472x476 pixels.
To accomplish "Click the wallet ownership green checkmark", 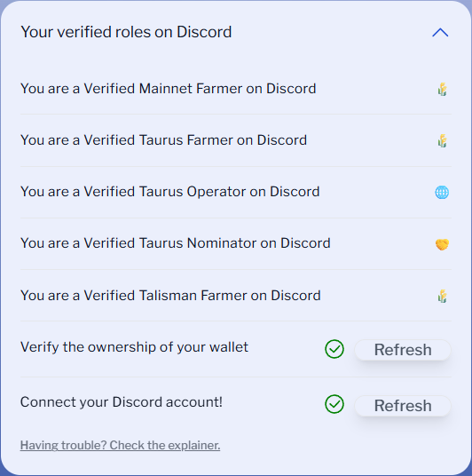I will (x=334, y=349).
